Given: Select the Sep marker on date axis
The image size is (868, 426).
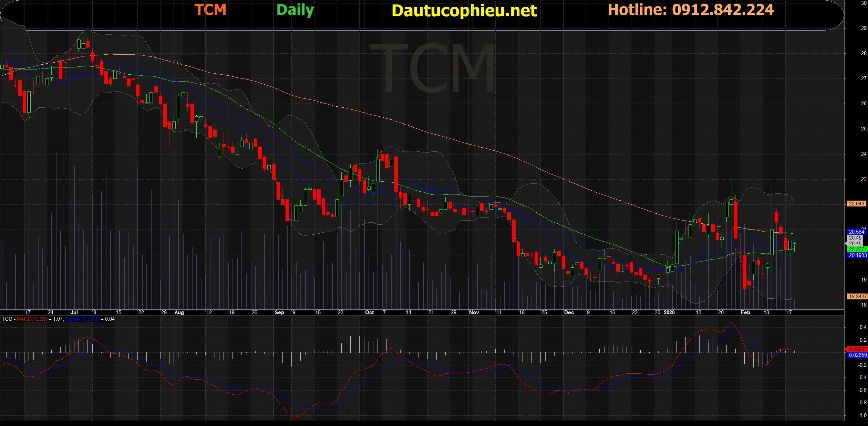Looking at the screenshot, I should point(279,312).
